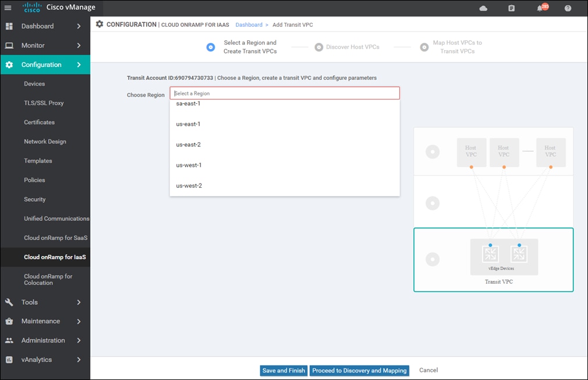588x380 pixels.
Task: Open TLS/SSL Proxy menu item
Action: tap(44, 103)
